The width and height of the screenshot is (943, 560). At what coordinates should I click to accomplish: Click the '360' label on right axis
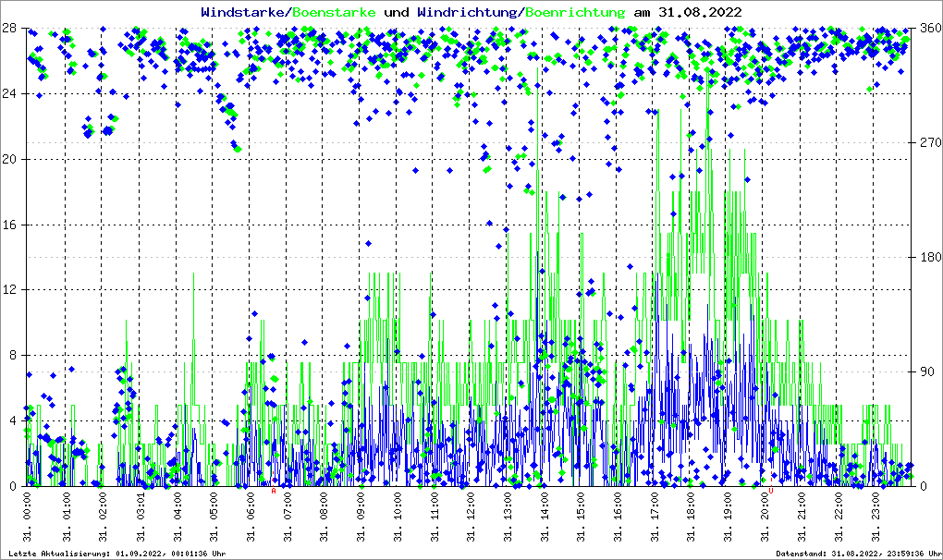[930, 28]
